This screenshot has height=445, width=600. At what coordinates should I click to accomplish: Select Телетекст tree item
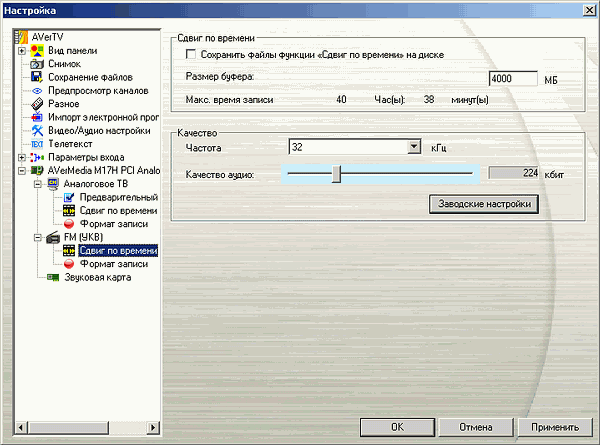tap(70, 144)
